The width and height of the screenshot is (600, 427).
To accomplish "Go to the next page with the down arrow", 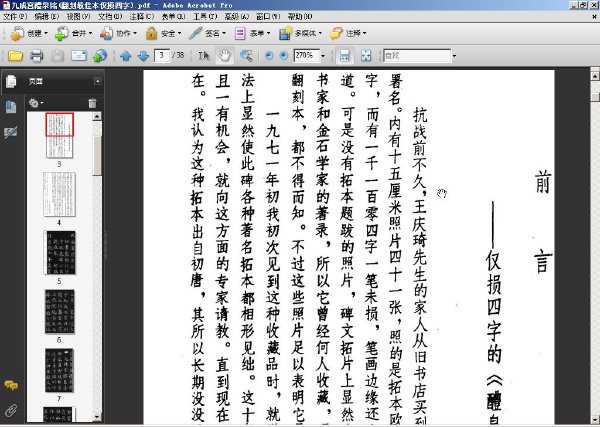I will pos(143,56).
